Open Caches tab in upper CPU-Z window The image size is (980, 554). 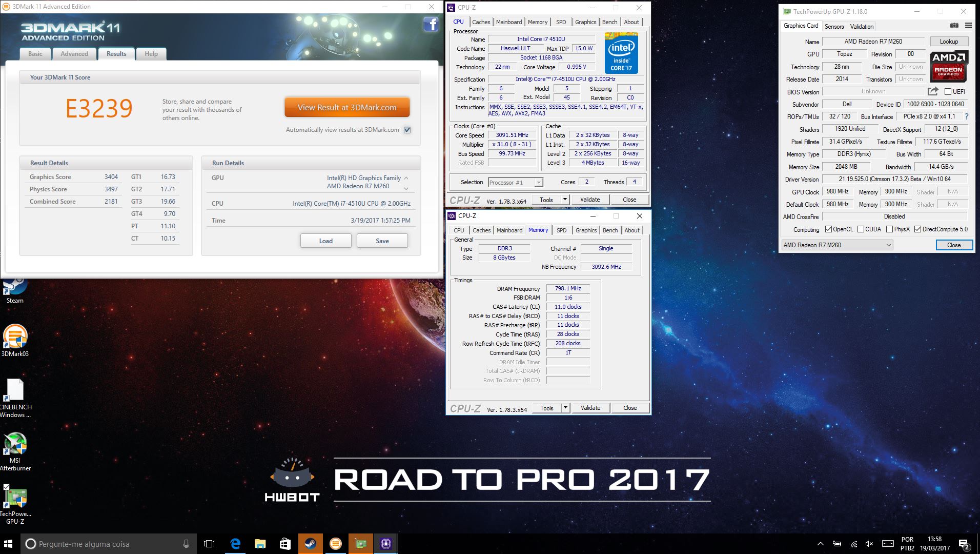[481, 22]
